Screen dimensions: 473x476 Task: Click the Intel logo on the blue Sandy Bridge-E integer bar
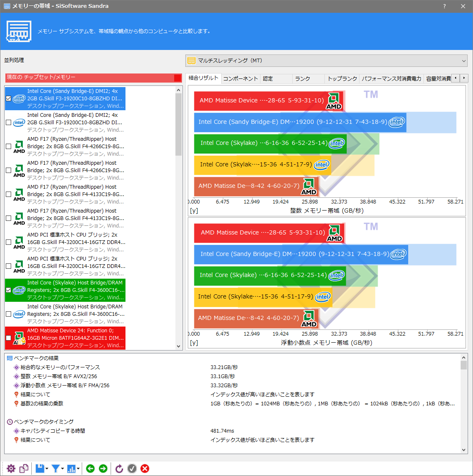[397, 122]
